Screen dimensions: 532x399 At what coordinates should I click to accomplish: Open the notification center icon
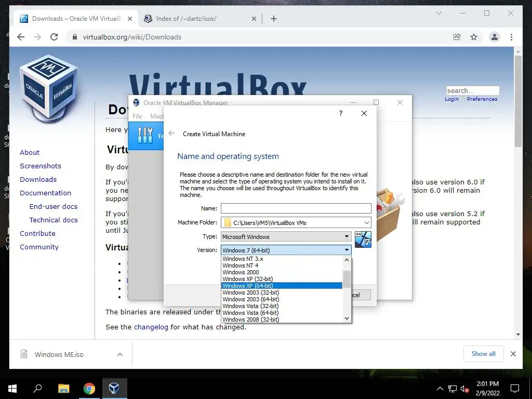pyautogui.click(x=515, y=389)
